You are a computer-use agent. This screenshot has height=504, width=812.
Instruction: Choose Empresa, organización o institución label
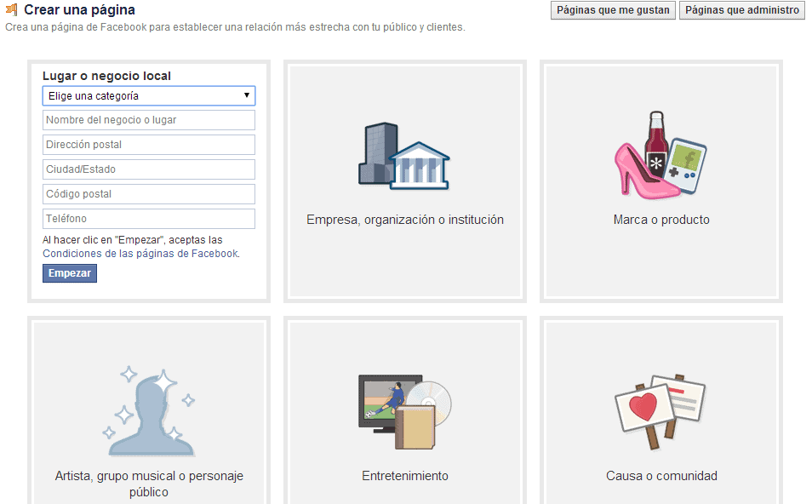click(x=405, y=220)
